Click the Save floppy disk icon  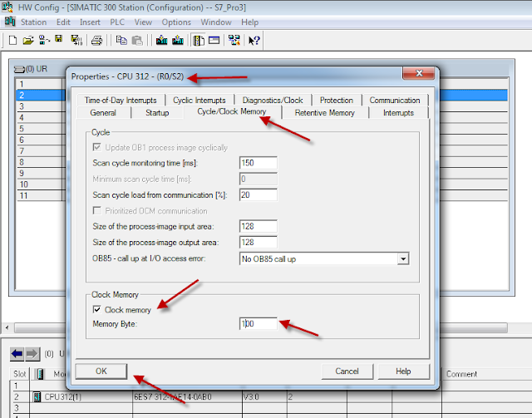pyautogui.click(x=59, y=39)
